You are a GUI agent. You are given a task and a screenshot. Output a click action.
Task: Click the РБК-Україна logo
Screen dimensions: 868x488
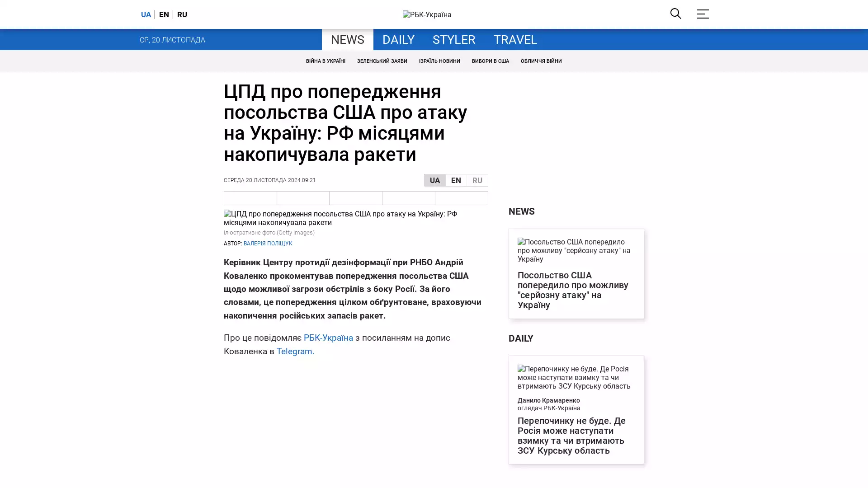click(x=427, y=14)
